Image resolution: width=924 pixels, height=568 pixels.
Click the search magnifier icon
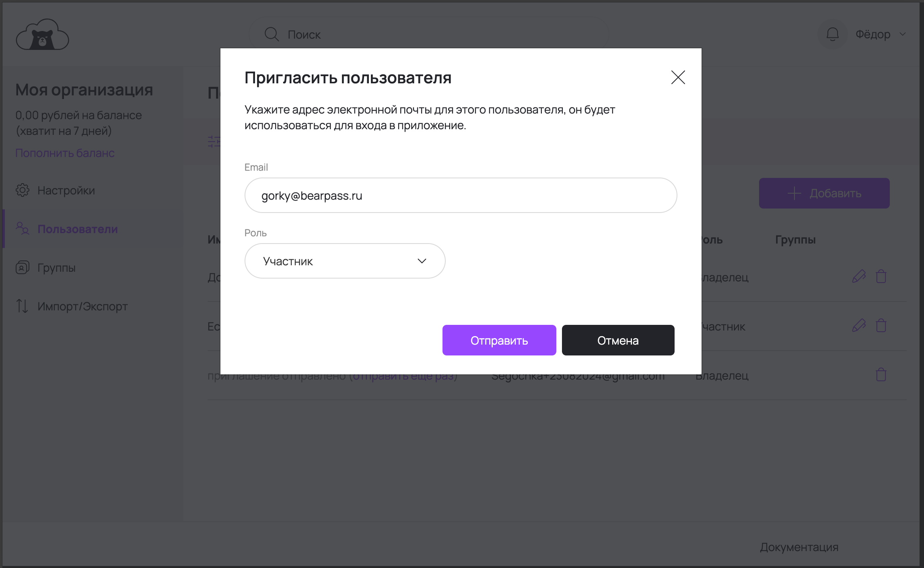point(272,34)
